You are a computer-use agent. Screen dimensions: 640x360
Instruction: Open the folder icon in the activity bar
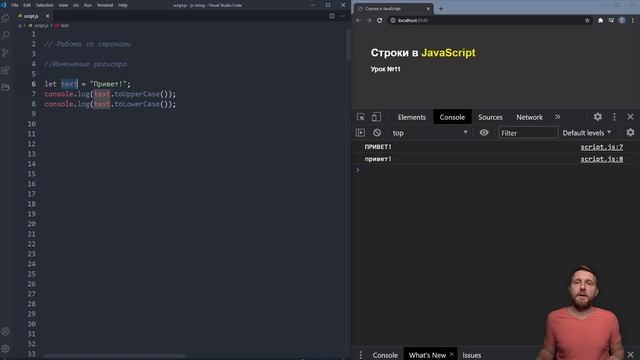(5, 87)
